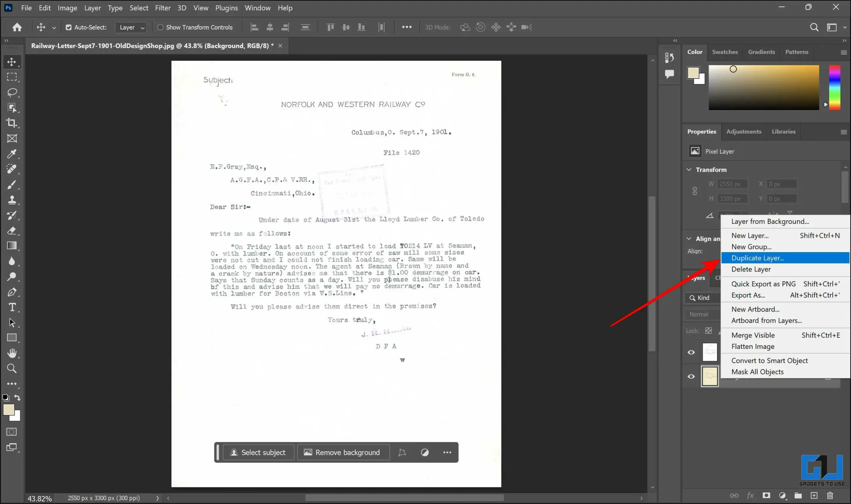
Task: Select the Move tool
Action: 12,62
